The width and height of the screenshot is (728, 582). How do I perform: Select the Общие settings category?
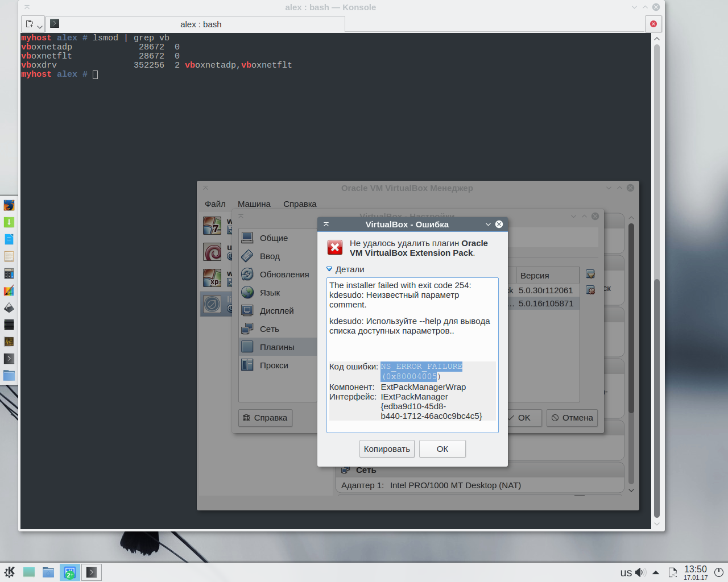(x=278, y=238)
